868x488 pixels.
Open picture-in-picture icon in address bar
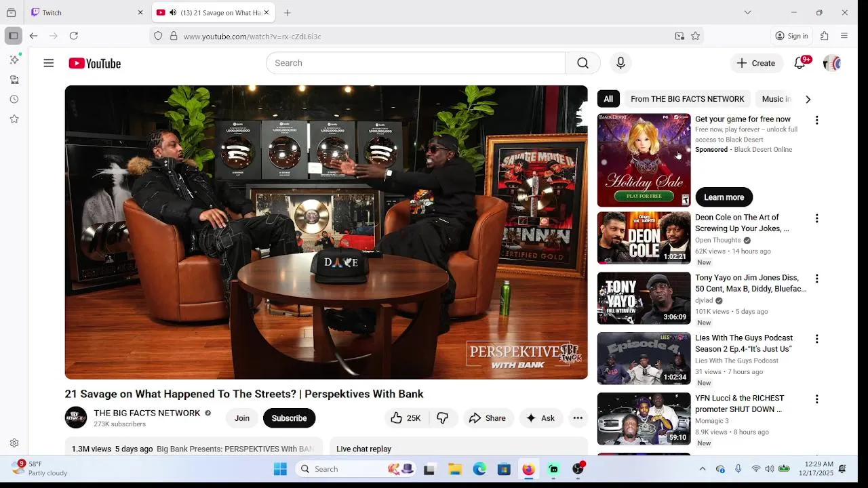(x=679, y=36)
